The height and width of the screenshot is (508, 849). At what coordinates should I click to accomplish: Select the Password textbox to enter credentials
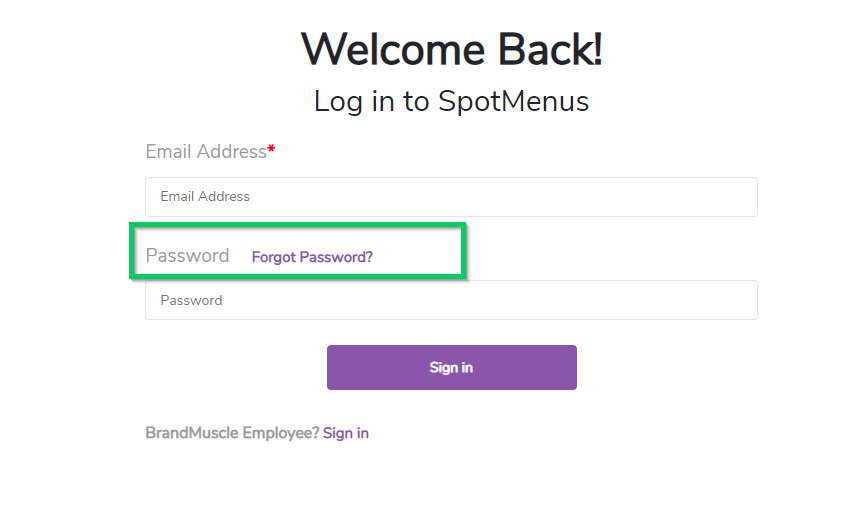[x=451, y=300]
